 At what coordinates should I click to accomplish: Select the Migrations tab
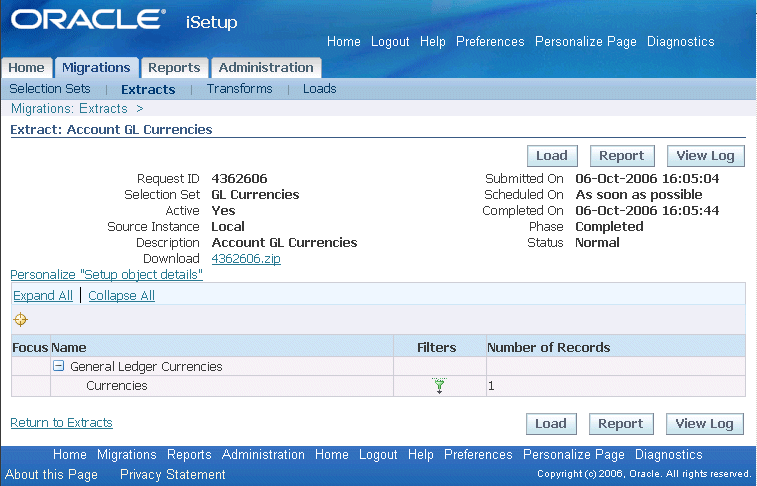(x=97, y=68)
